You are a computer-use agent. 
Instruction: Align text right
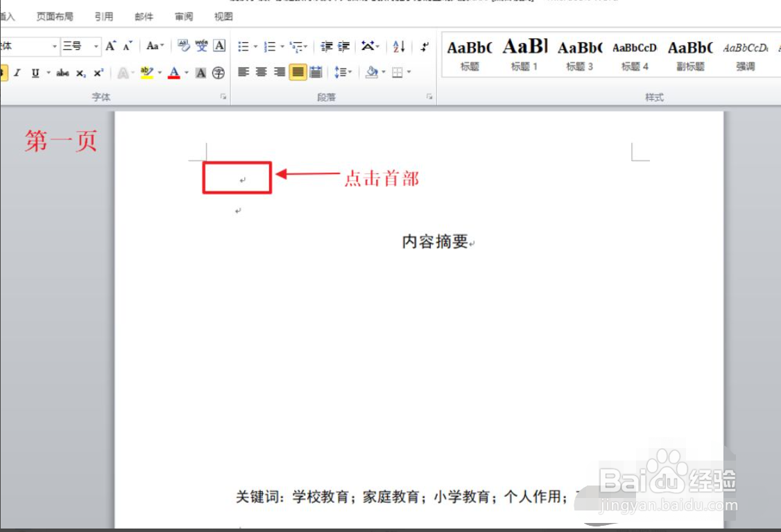280,72
